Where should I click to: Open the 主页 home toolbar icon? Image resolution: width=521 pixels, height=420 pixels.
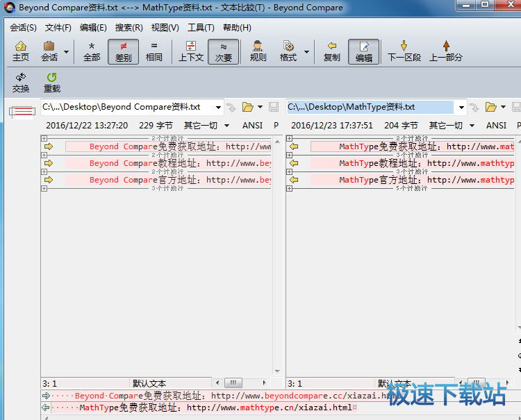(x=21, y=51)
